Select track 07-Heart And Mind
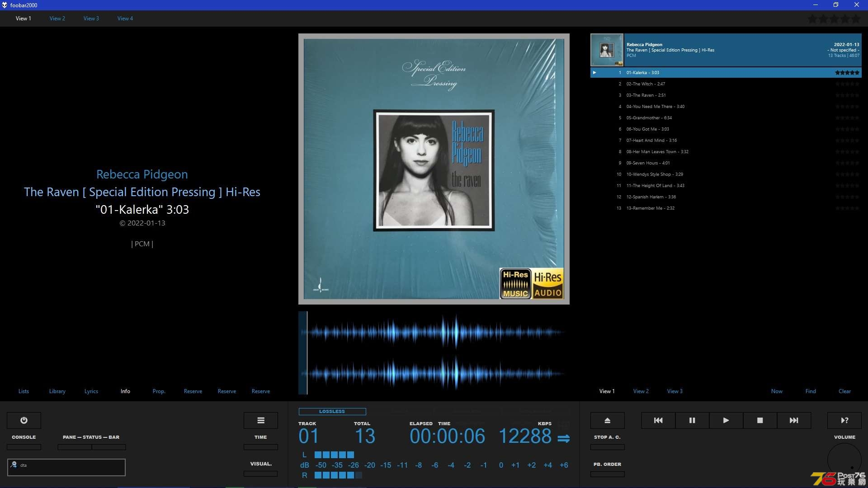This screenshot has width=868, height=488. pyautogui.click(x=726, y=140)
